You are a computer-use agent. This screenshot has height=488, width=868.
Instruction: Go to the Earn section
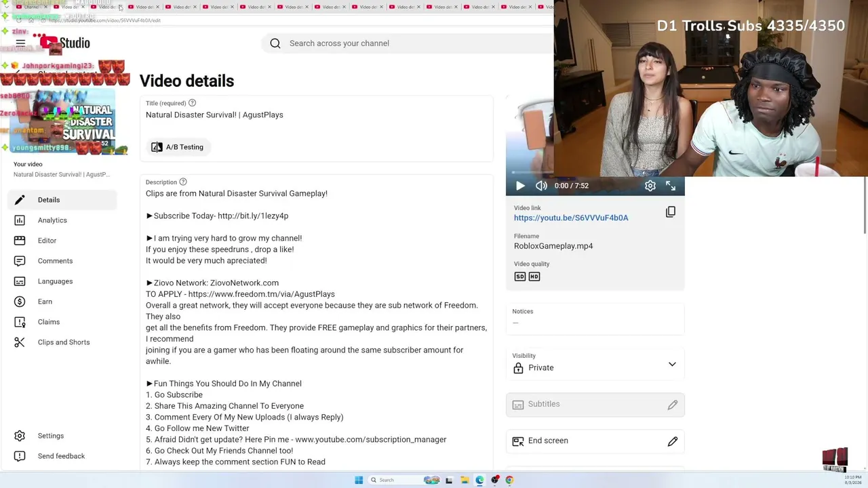pyautogui.click(x=45, y=302)
